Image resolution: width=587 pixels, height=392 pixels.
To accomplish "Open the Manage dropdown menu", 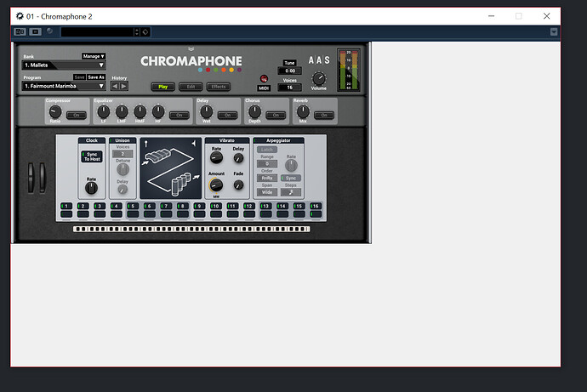I will click(x=94, y=56).
